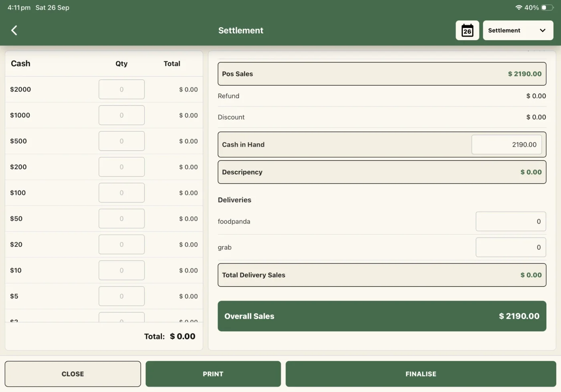Click the Overall Sales $ 2190.00 amount
The image size is (561, 392).
[519, 316]
